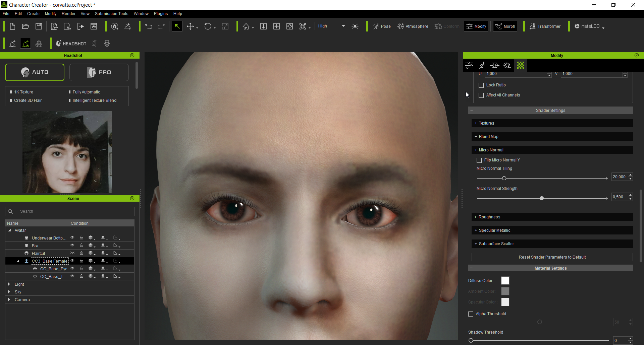Check Flip Micro Normal Y
The image size is (644, 345).
point(479,160)
